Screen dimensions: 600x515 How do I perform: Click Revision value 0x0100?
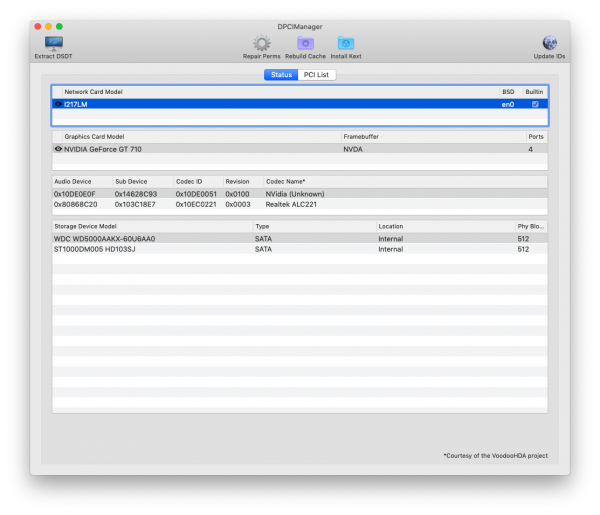(237, 194)
